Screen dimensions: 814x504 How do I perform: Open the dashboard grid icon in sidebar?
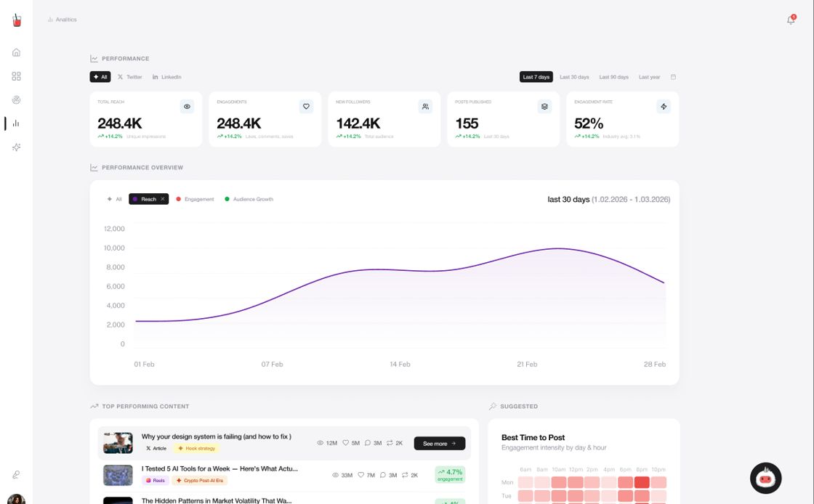(16, 76)
